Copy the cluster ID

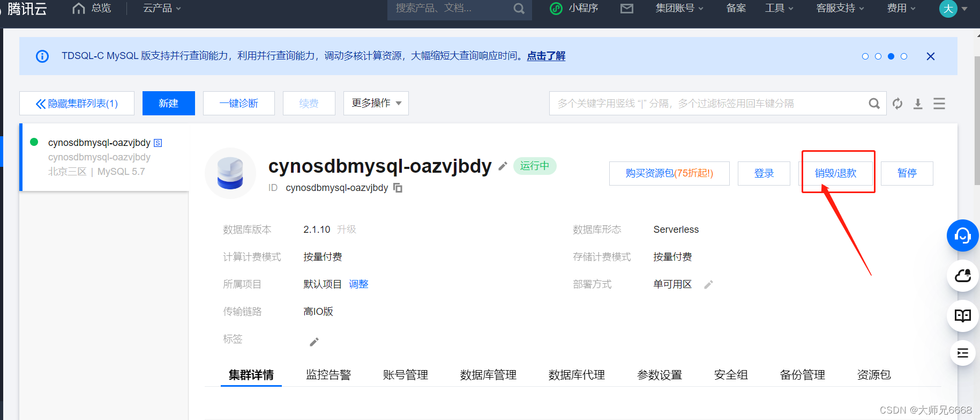[398, 188]
